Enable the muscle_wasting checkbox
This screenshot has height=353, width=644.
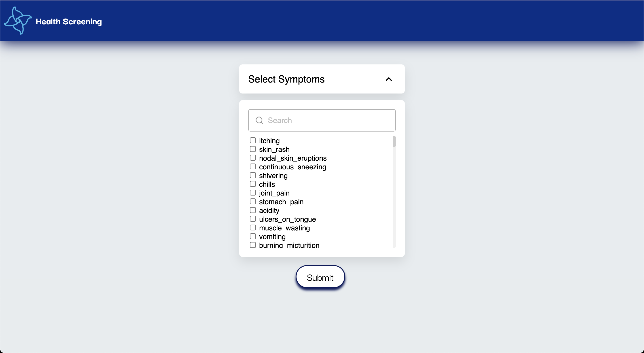pos(253,228)
